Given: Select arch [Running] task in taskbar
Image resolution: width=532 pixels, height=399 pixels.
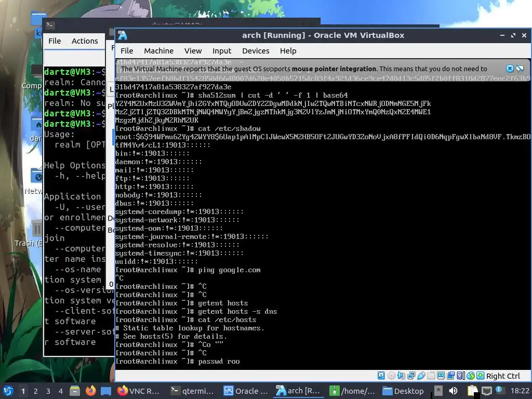Looking at the screenshot, I should pos(299,391).
